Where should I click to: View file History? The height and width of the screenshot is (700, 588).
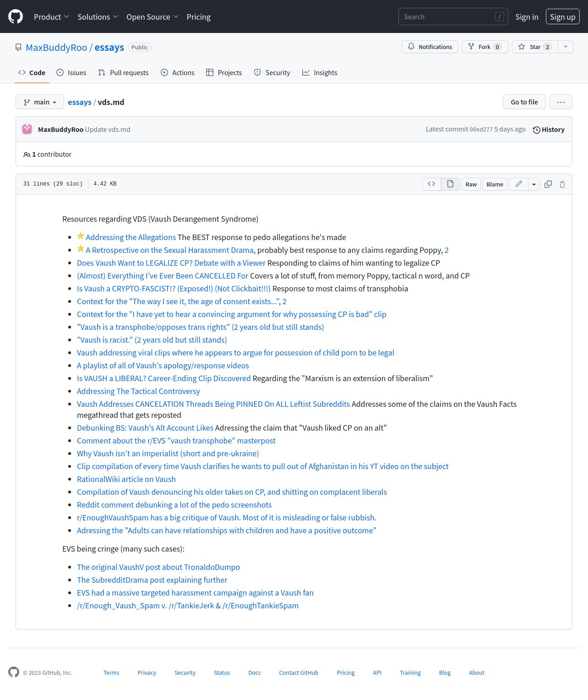click(x=549, y=130)
